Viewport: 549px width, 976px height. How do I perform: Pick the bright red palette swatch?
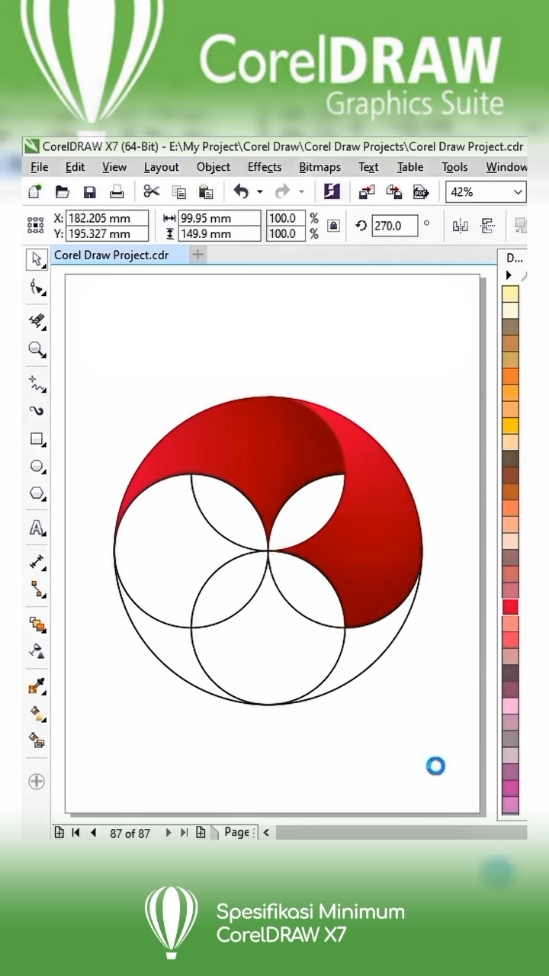510,607
